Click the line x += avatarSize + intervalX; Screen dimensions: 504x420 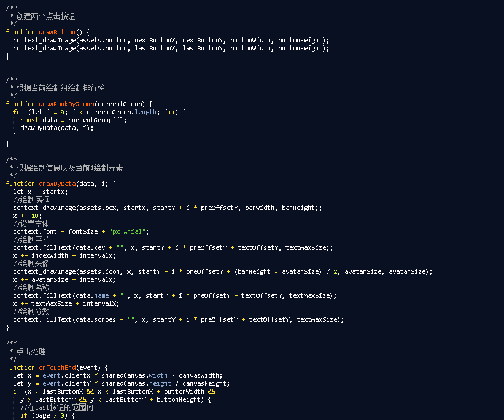coord(64,280)
